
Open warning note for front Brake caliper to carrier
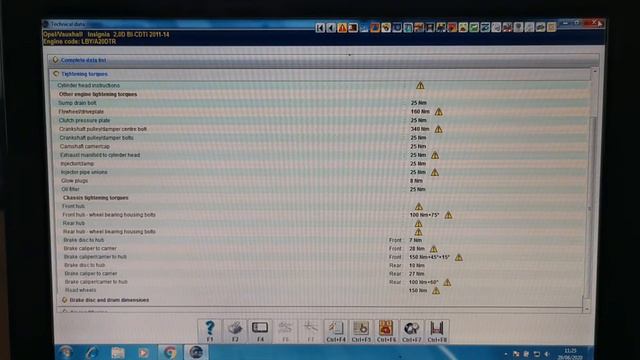(433, 249)
